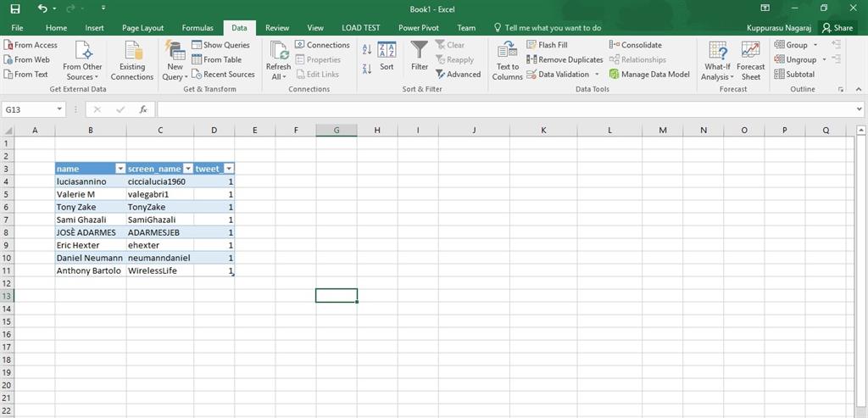868x418 pixels.
Task: Open Existing Connections
Action: [131, 61]
